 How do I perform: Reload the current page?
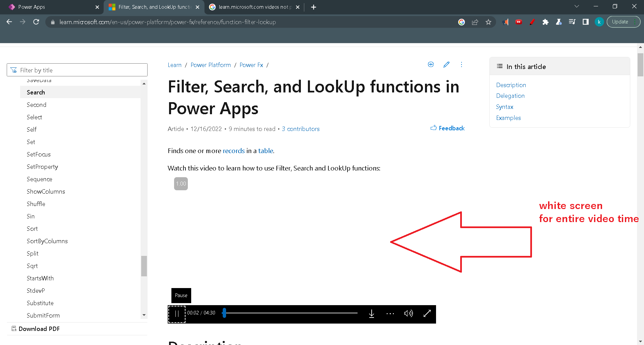(36, 22)
